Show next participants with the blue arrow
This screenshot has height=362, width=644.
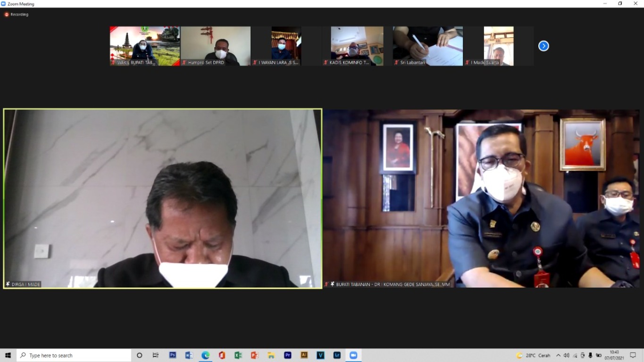point(544,46)
